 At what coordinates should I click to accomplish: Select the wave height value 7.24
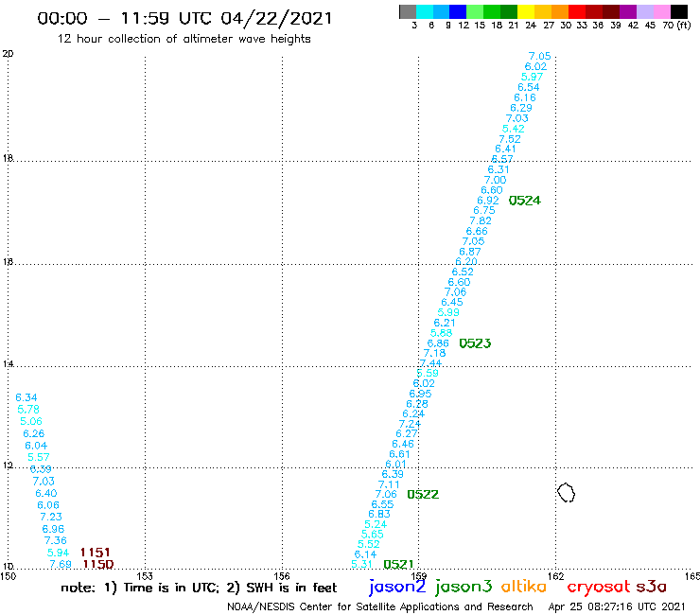click(x=410, y=423)
